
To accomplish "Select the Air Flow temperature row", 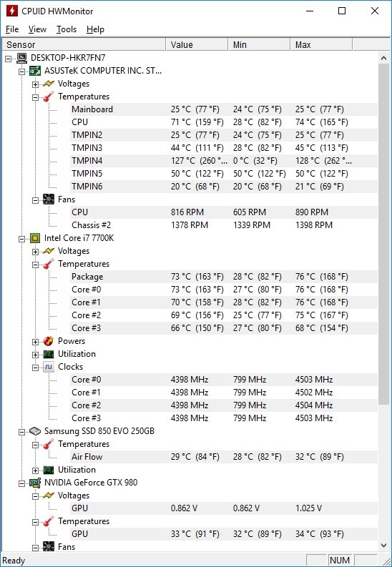I will [224, 457].
